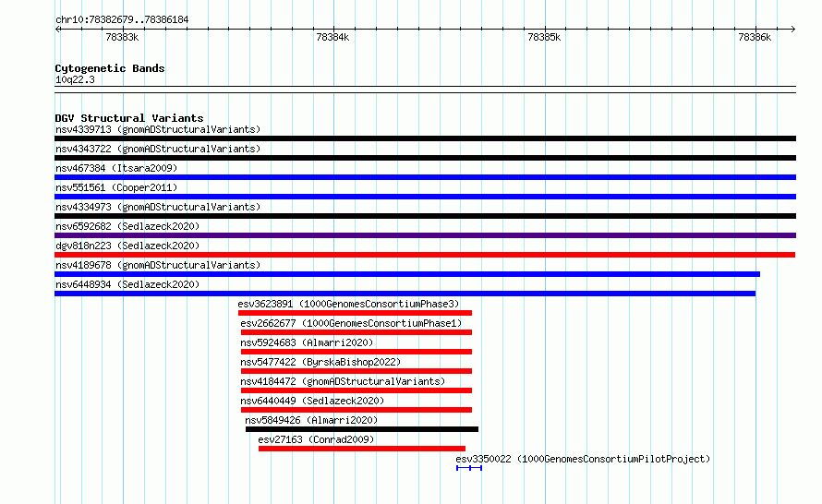Image resolution: width=822 pixels, height=504 pixels.
Task: Click the nsv4189678 gnomADStructuralVariants label
Action: tap(158, 265)
